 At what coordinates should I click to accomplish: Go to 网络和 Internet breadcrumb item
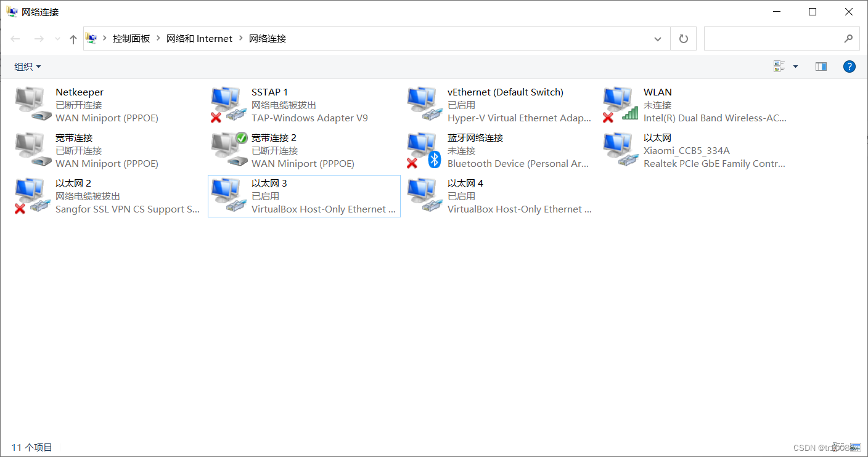(x=199, y=38)
